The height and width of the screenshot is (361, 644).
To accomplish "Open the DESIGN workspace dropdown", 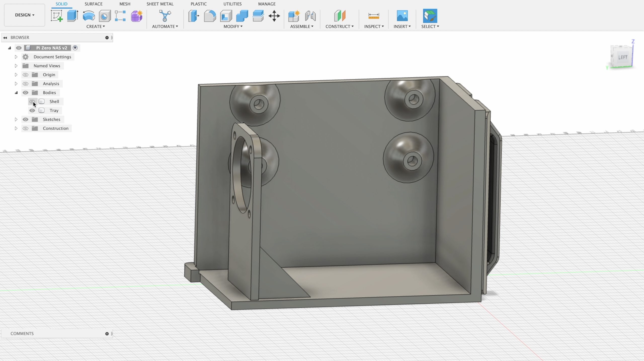I will 24,15.
